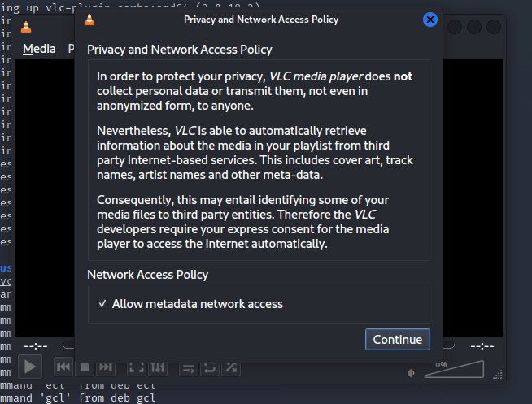Image resolution: width=532 pixels, height=404 pixels.
Task: Toggle fullscreen video mode
Action: pos(137,367)
